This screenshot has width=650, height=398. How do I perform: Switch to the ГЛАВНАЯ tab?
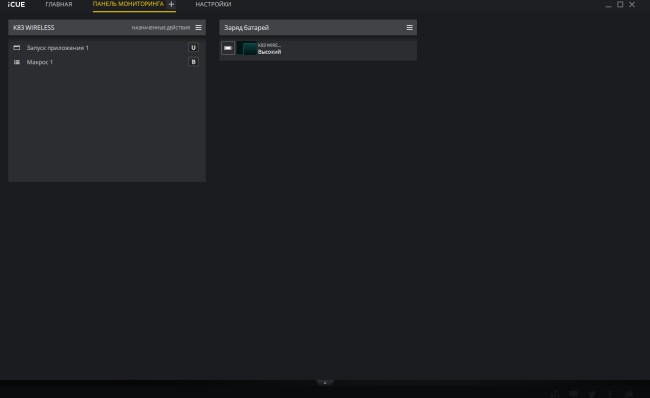(x=59, y=5)
